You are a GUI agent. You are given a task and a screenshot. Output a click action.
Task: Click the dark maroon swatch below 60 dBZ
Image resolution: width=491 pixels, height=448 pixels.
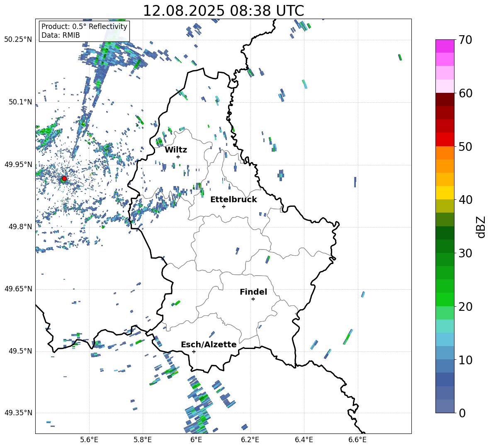pos(445,99)
